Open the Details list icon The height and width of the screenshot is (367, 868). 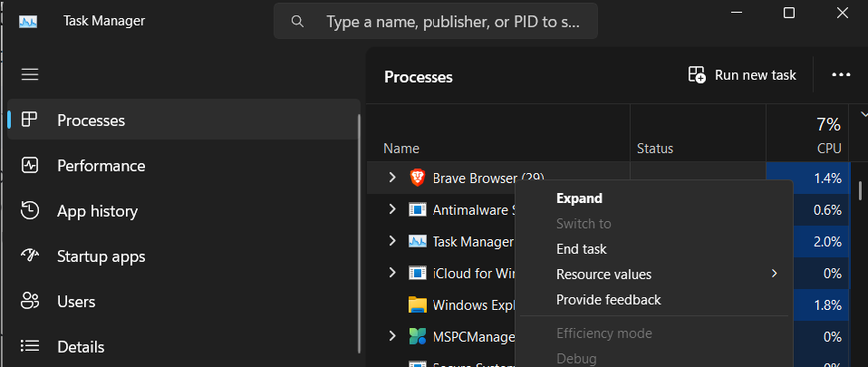pyautogui.click(x=30, y=347)
